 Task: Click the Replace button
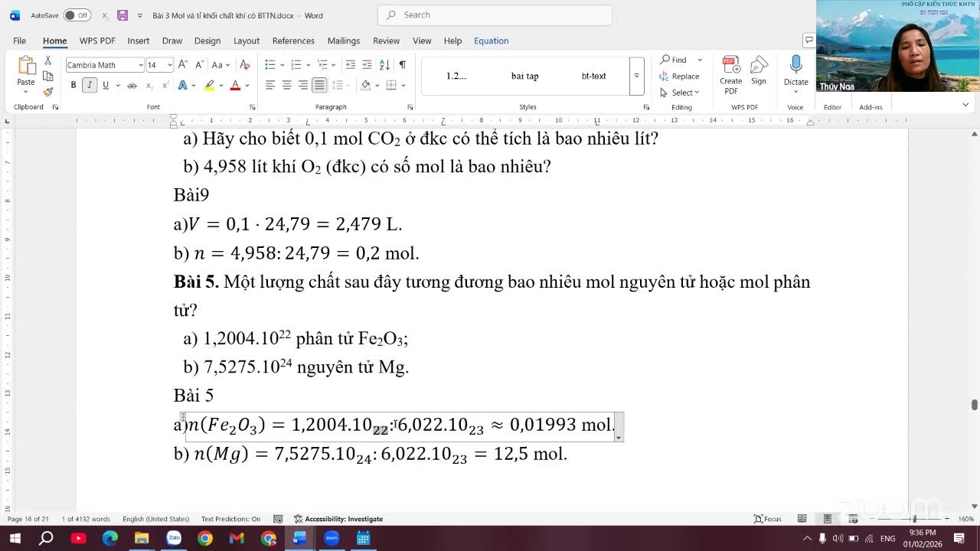click(x=679, y=77)
